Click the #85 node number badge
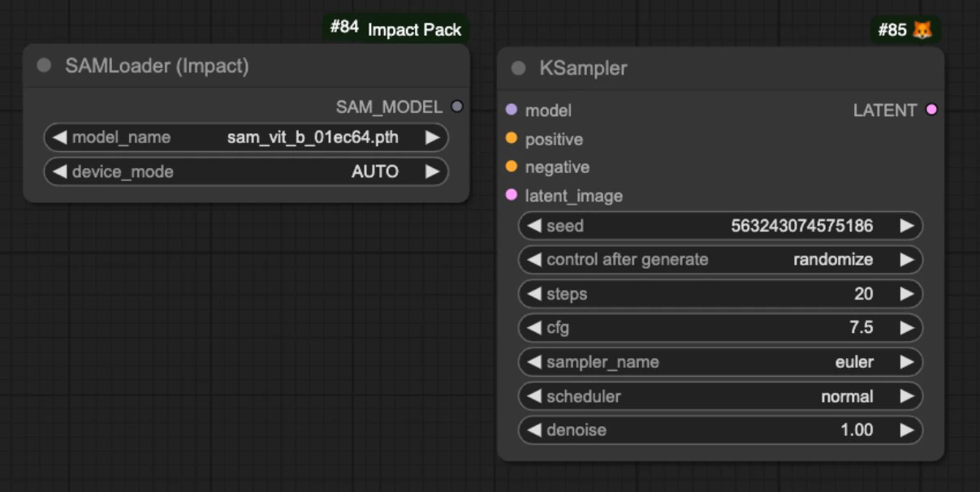Image resolution: width=980 pixels, height=492 pixels. [891, 28]
